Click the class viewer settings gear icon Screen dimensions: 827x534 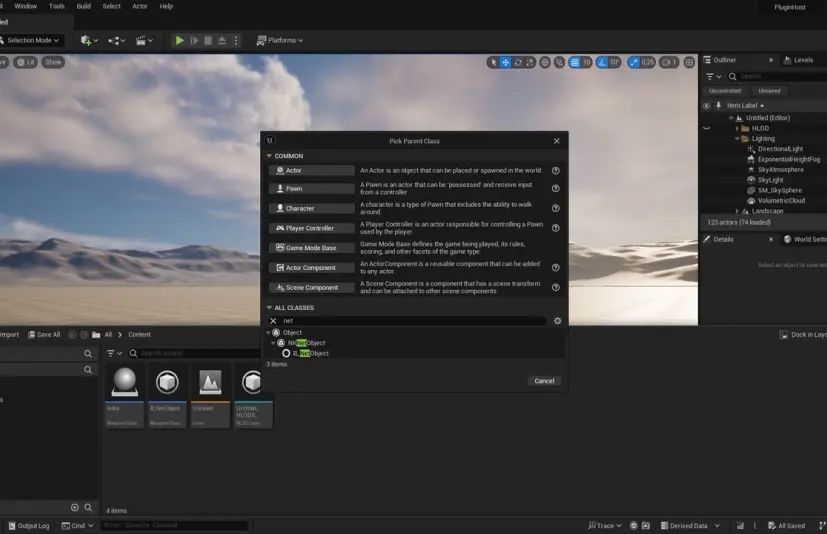click(557, 321)
